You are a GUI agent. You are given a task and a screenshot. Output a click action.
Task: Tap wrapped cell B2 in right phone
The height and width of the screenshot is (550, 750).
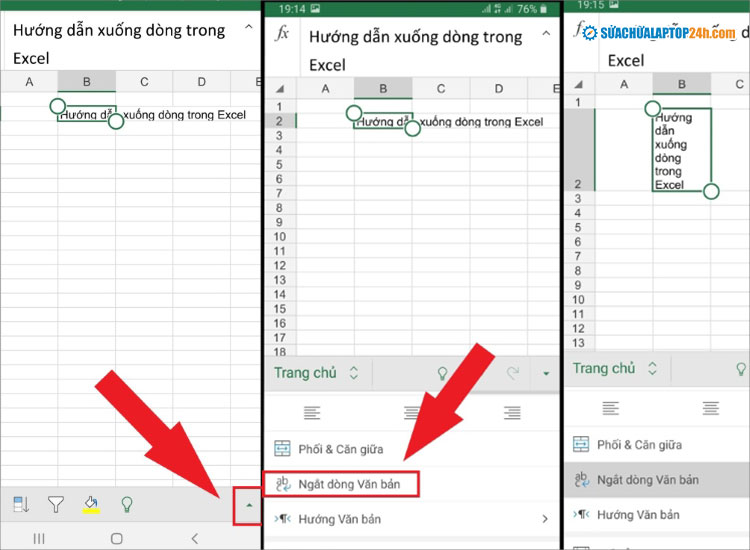682,150
